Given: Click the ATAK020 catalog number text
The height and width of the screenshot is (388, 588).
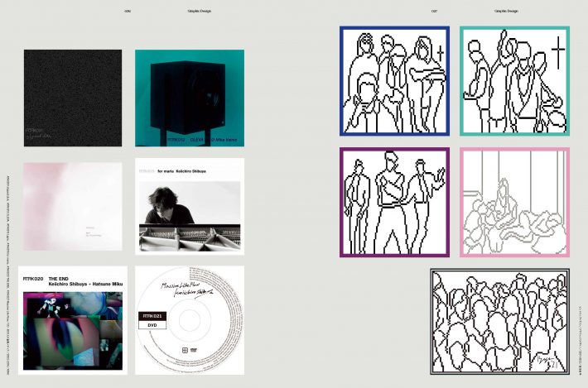Looking at the screenshot, I should pyautogui.click(x=33, y=279).
